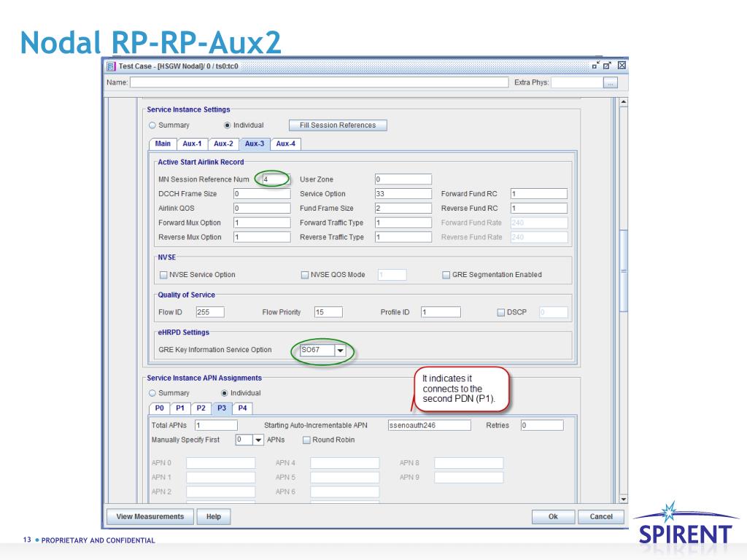Select Summary radio in APN Assignments
The image size is (747, 560).
[x=152, y=393]
